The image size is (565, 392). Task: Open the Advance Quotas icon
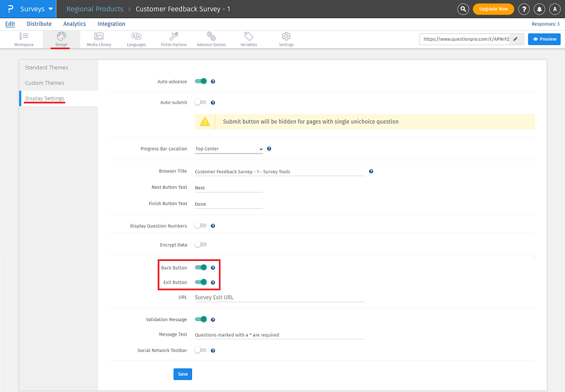pyautogui.click(x=211, y=39)
